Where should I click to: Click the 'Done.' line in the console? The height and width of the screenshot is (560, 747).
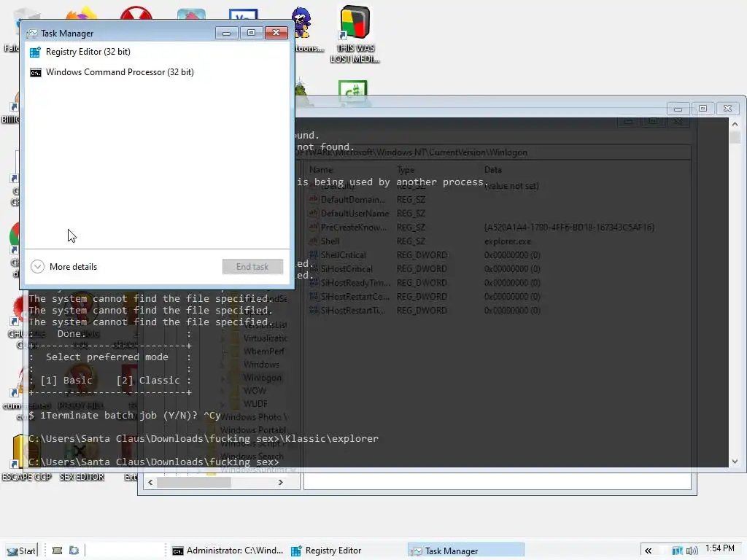(72, 333)
